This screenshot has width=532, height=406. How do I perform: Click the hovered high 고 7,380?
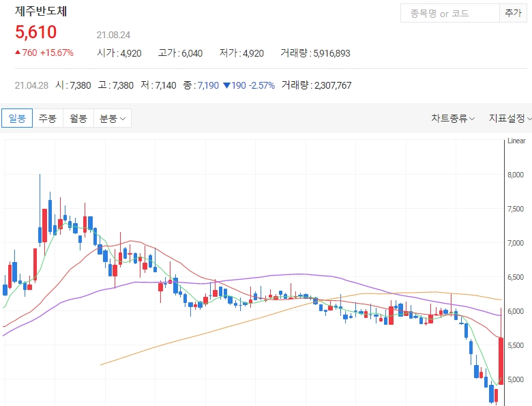[x=116, y=85]
